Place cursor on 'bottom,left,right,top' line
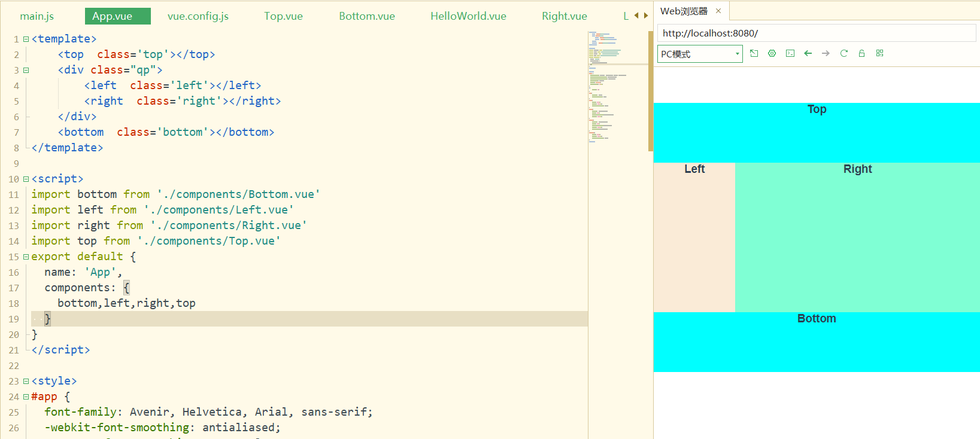Image resolution: width=980 pixels, height=439 pixels. 126,303
